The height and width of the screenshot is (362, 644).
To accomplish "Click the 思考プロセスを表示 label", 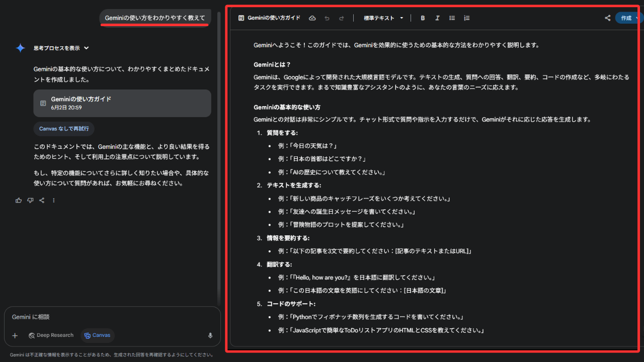I will (57, 48).
